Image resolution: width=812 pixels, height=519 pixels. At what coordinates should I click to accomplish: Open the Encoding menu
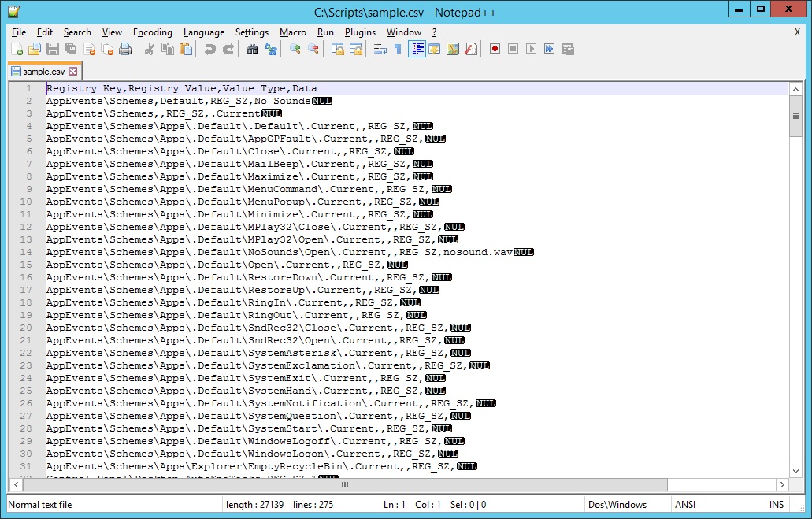pos(152,32)
